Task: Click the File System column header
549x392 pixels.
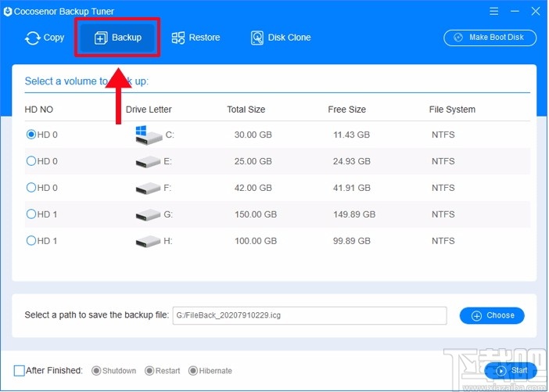Action: [x=452, y=110]
